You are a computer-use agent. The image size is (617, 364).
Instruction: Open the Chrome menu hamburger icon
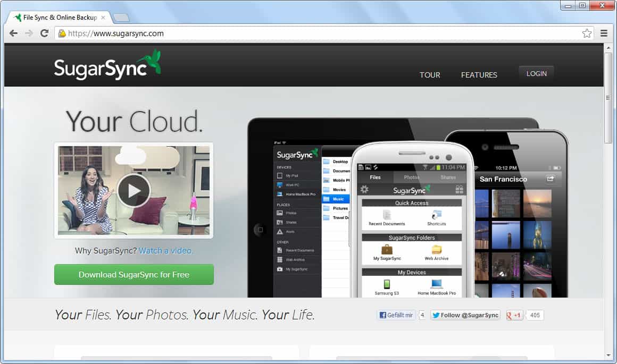604,33
